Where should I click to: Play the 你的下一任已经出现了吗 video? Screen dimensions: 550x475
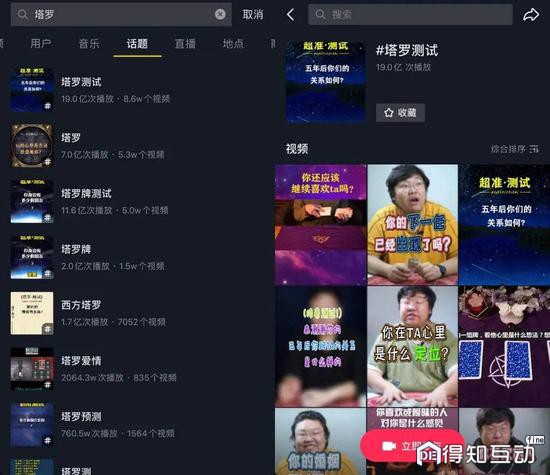[x=412, y=225]
